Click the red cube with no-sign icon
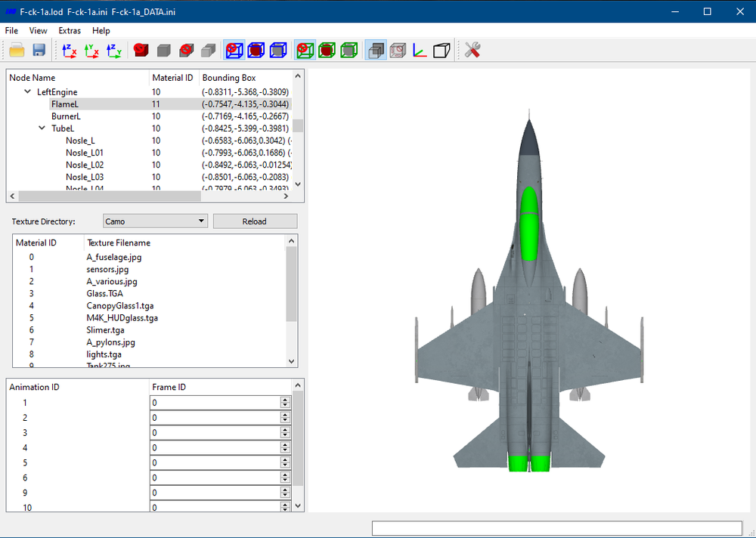 click(141, 50)
